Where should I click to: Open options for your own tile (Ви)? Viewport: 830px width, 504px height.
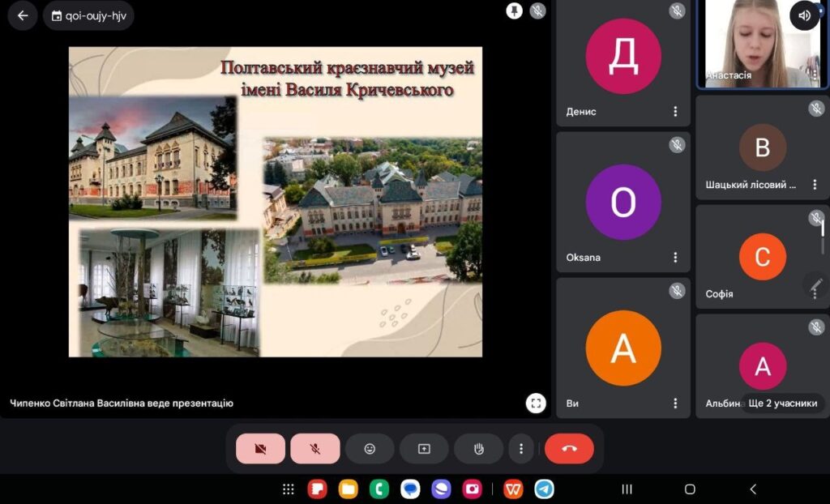click(675, 404)
